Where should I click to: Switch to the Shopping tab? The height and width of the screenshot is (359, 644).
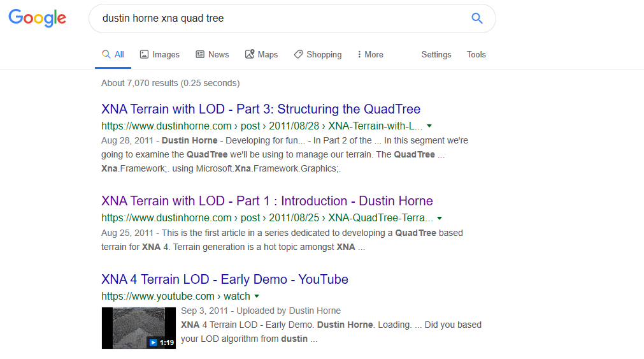318,55
